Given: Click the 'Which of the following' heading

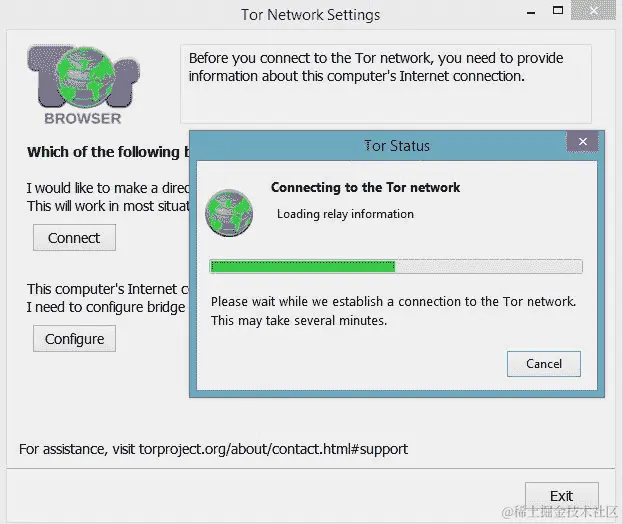Looking at the screenshot, I should click(108, 152).
